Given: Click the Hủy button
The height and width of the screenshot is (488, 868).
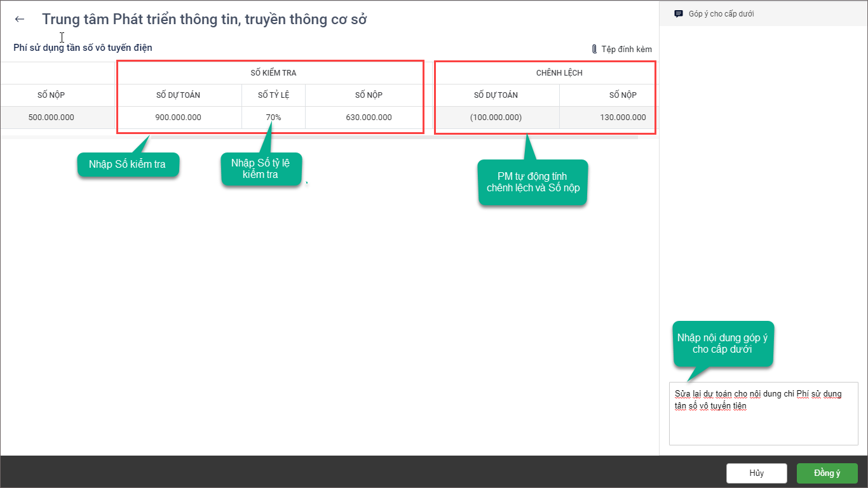Looking at the screenshot, I should pyautogui.click(x=756, y=473).
